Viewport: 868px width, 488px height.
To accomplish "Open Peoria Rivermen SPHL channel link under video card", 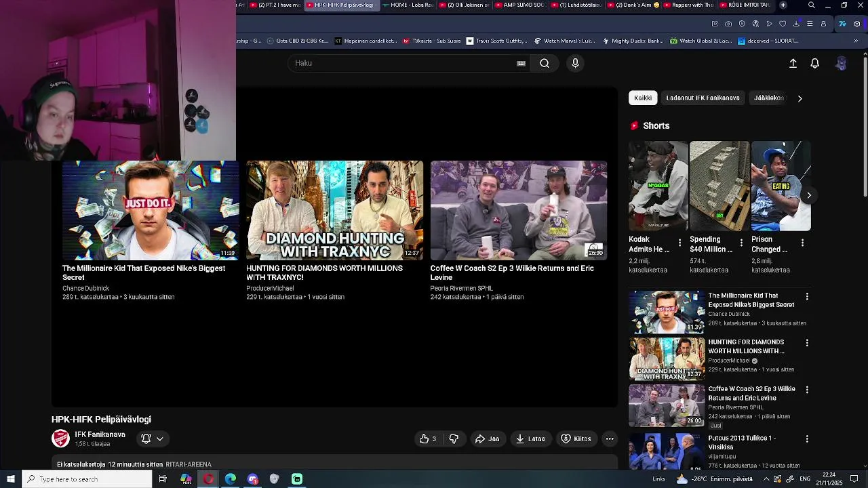I will pos(461,288).
